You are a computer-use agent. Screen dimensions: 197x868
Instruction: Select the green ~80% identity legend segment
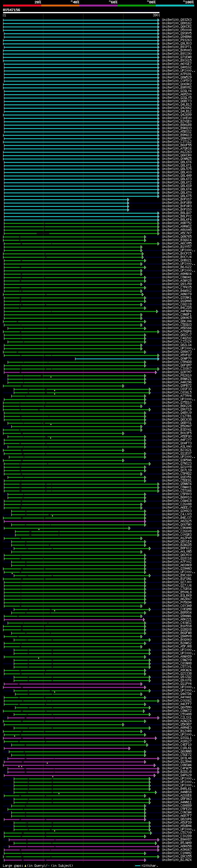137,6
